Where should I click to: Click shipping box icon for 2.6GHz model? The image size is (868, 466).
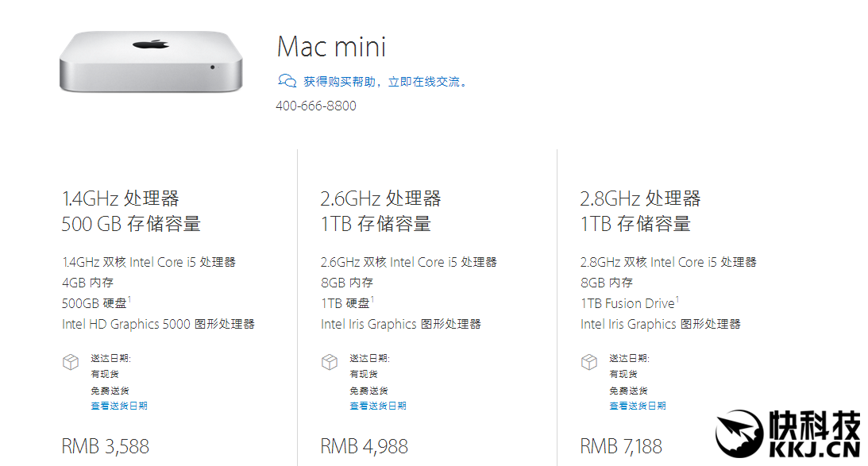330,362
